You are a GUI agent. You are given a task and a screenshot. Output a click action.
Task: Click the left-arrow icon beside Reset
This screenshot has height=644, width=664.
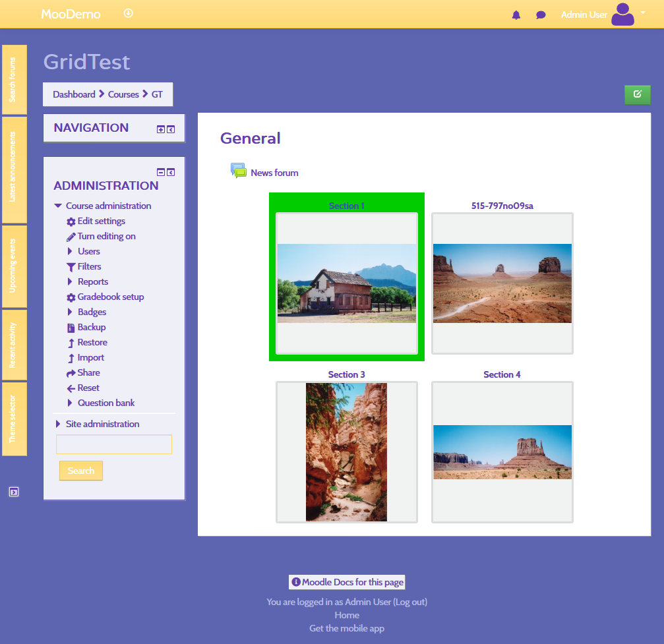tap(71, 388)
